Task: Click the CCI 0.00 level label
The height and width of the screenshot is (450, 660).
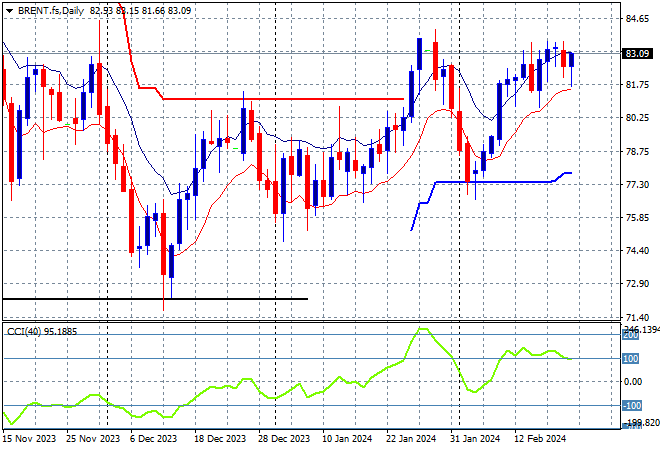Action: [631, 382]
